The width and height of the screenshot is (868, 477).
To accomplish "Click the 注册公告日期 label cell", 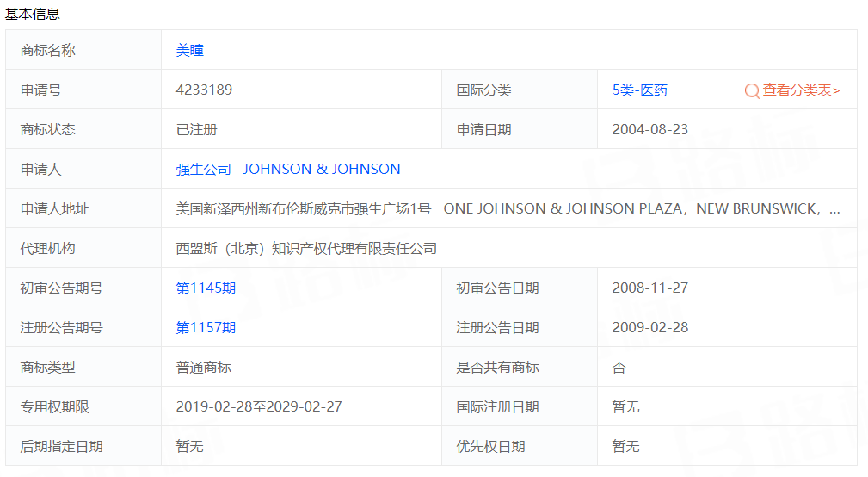I will pos(520,327).
